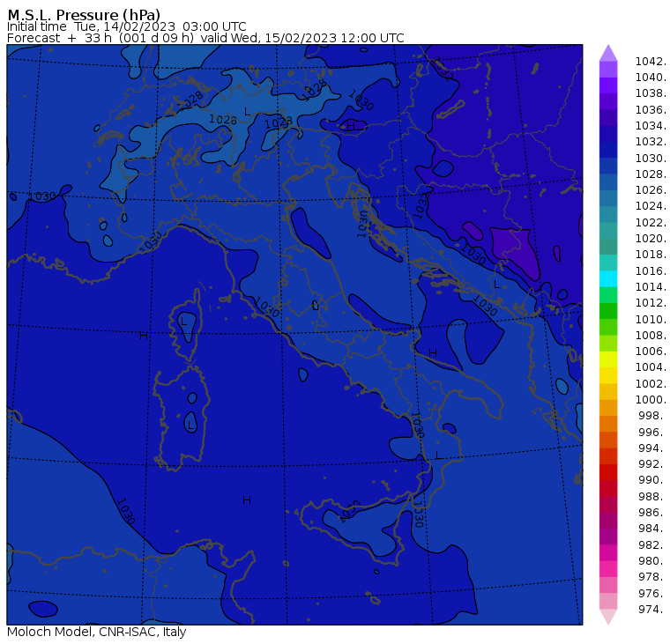Click the '974.' legend label

pyautogui.click(x=652, y=610)
